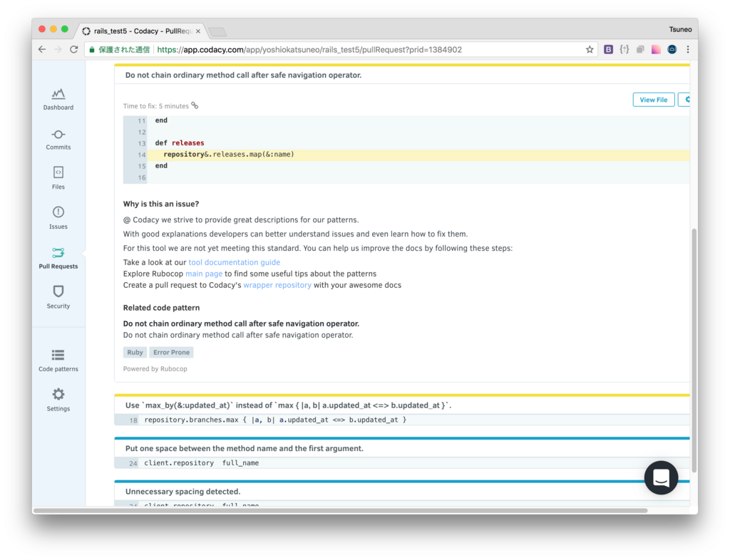Bookmark this page with the star
This screenshot has height=560, width=730.
[590, 49]
